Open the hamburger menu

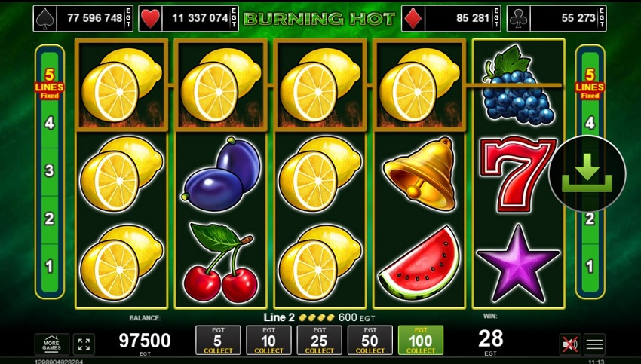point(594,344)
